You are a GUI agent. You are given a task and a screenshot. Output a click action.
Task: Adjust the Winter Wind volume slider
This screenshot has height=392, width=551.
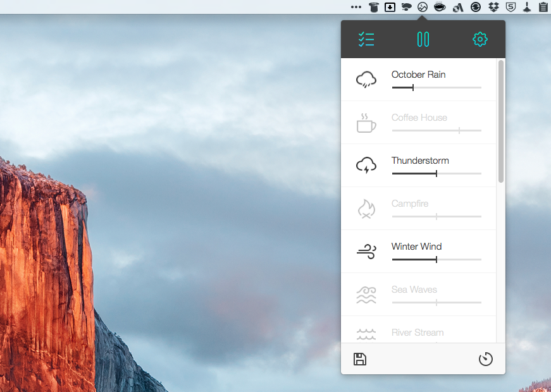click(436, 260)
